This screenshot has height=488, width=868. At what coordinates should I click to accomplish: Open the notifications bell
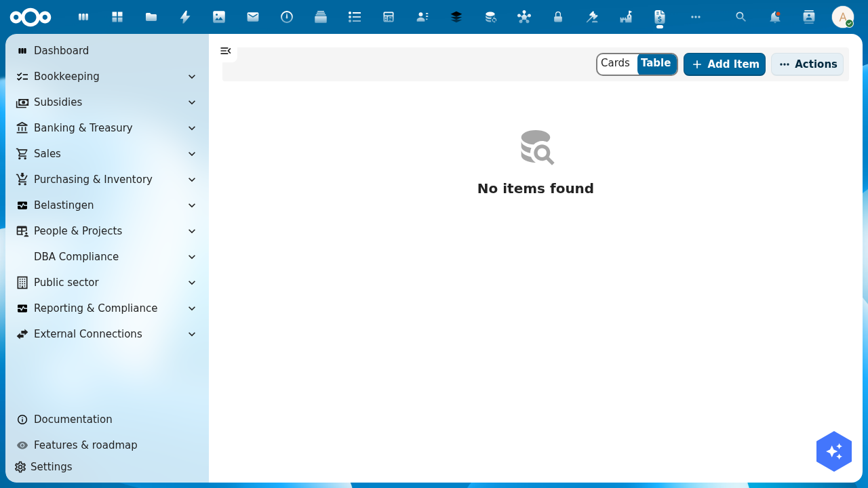775,17
